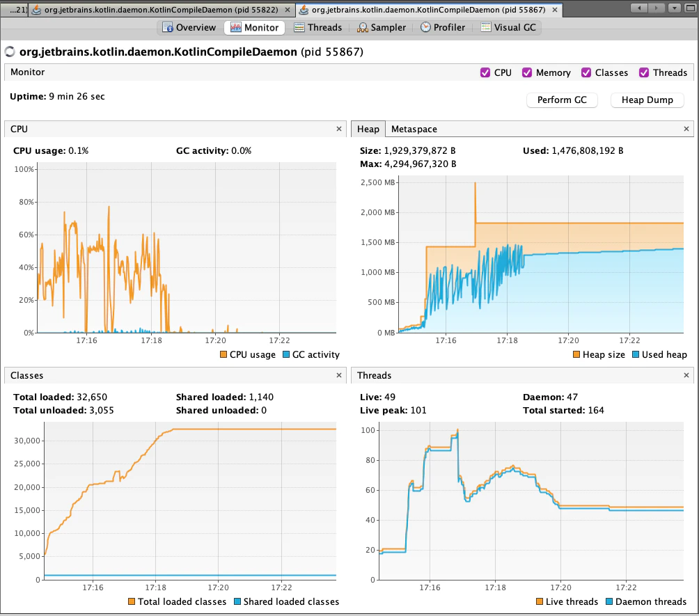Uncheck the Memory checkbox

coord(527,72)
